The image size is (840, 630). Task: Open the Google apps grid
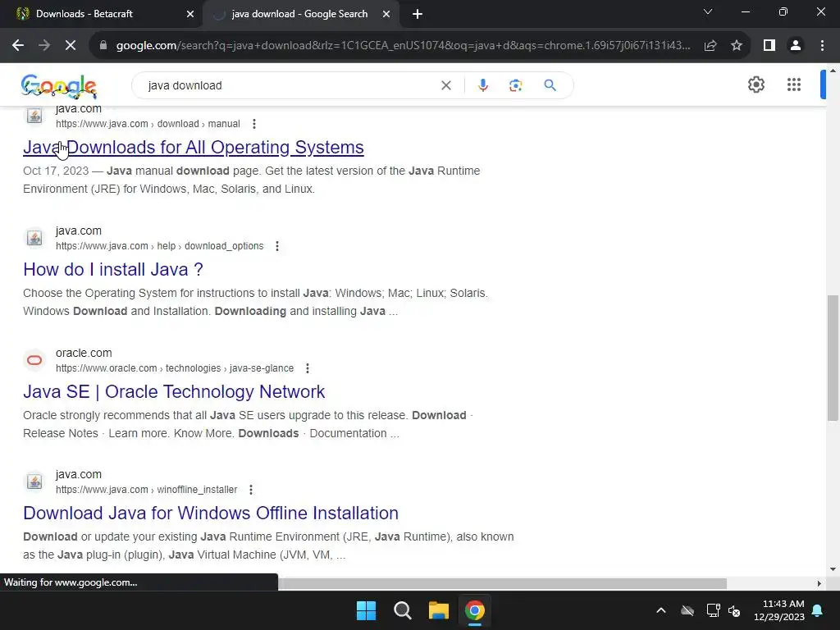794,84
